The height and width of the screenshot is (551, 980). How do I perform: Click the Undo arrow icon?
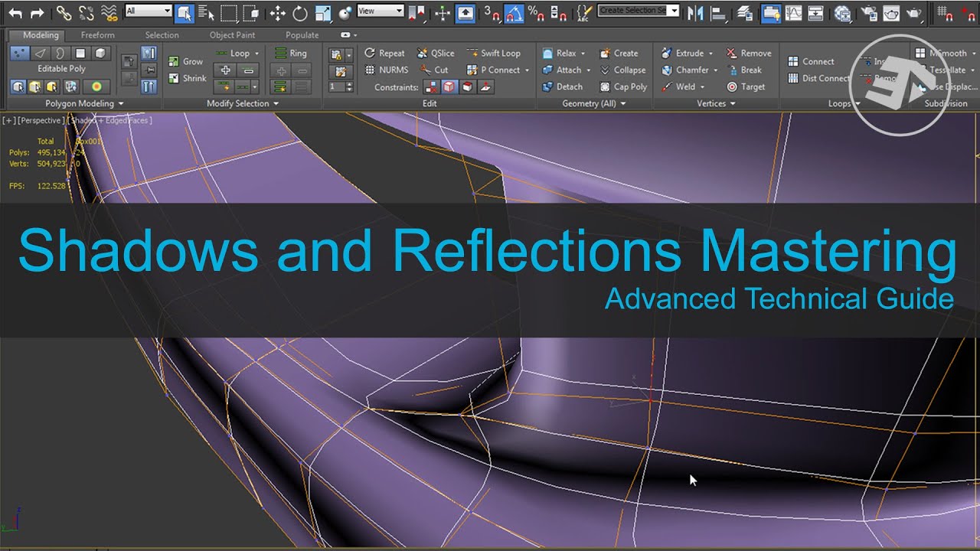[15, 12]
